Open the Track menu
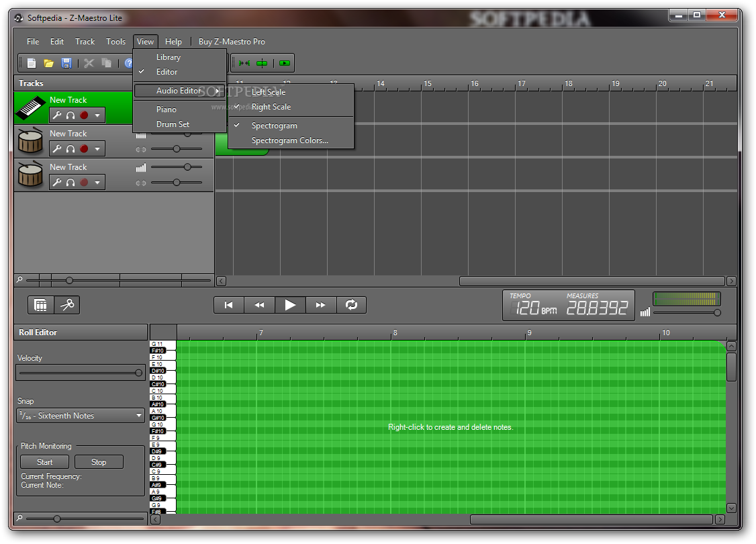Screen dimensions: 756x544 tap(85, 42)
